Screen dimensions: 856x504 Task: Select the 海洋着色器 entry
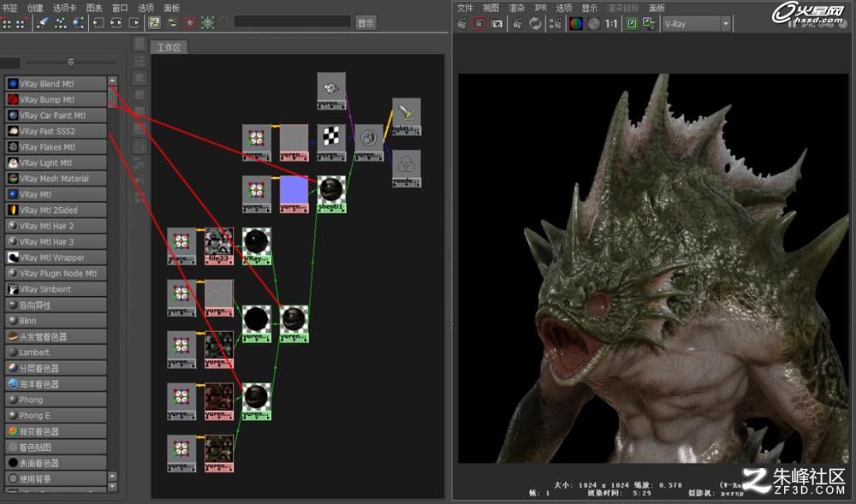[x=56, y=384]
